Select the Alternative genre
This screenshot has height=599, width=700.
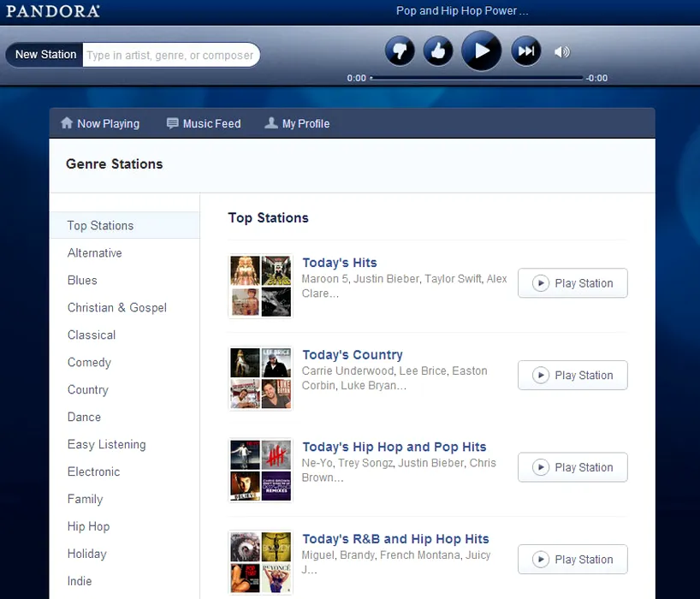tap(95, 253)
